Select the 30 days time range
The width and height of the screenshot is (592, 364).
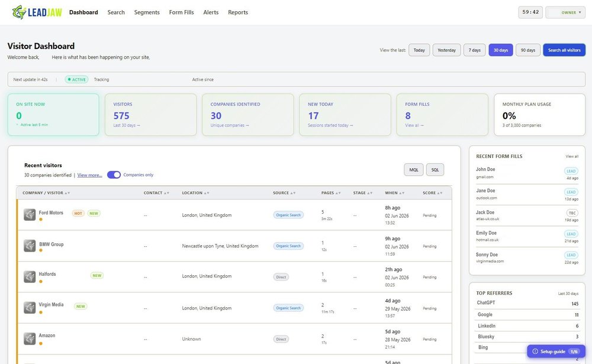click(x=501, y=50)
